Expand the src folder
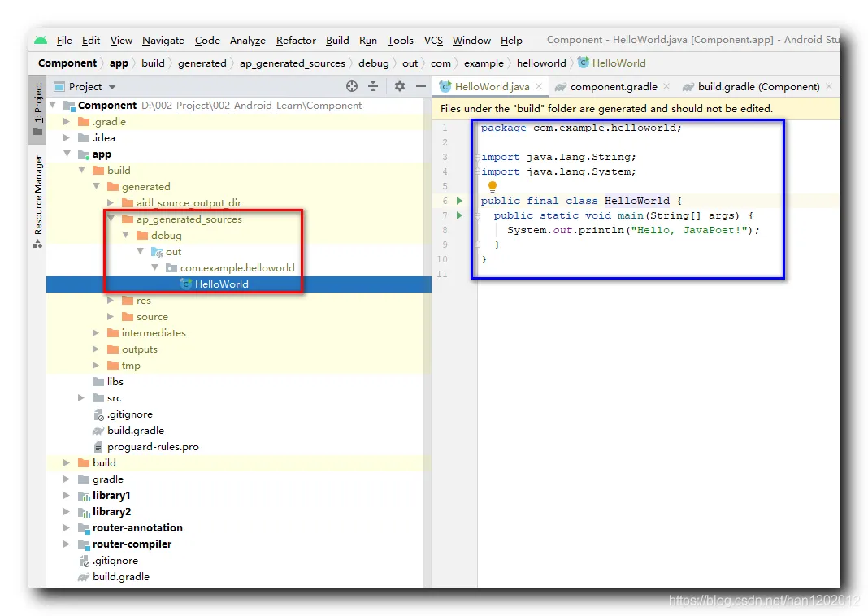This screenshot has height=616, width=868. [80, 397]
